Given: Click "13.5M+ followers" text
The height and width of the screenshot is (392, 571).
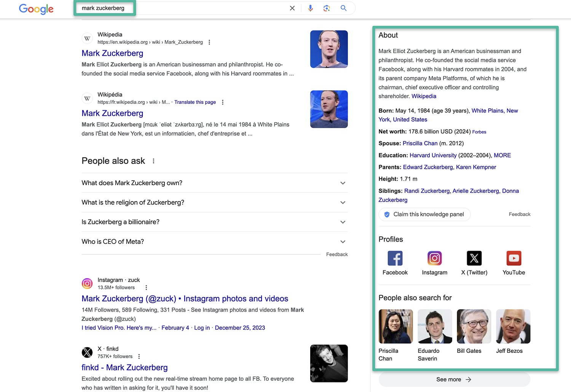Looking at the screenshot, I should 116,288.
